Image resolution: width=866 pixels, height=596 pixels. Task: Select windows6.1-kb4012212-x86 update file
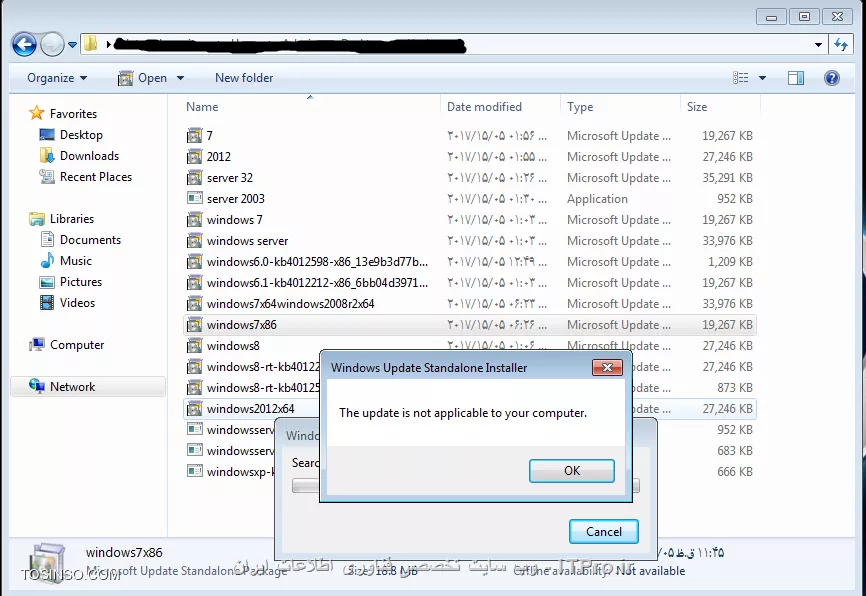(317, 282)
